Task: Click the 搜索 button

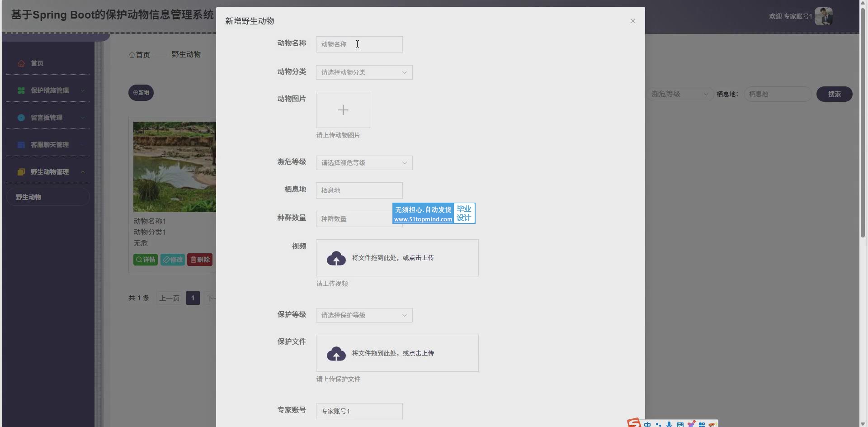Action: [834, 94]
